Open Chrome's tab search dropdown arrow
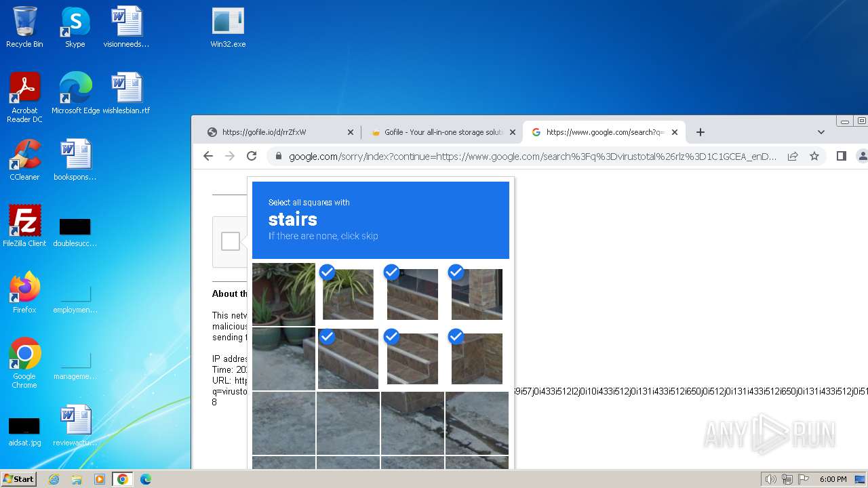 click(x=821, y=132)
